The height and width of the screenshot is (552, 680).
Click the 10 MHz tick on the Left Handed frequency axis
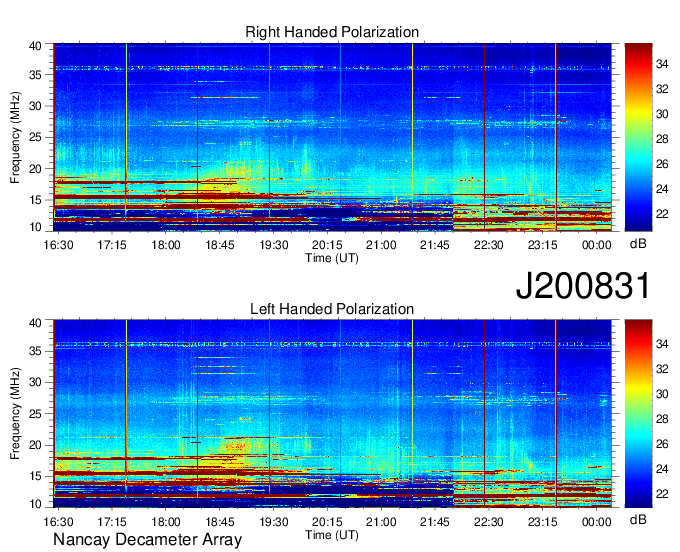pos(35,503)
